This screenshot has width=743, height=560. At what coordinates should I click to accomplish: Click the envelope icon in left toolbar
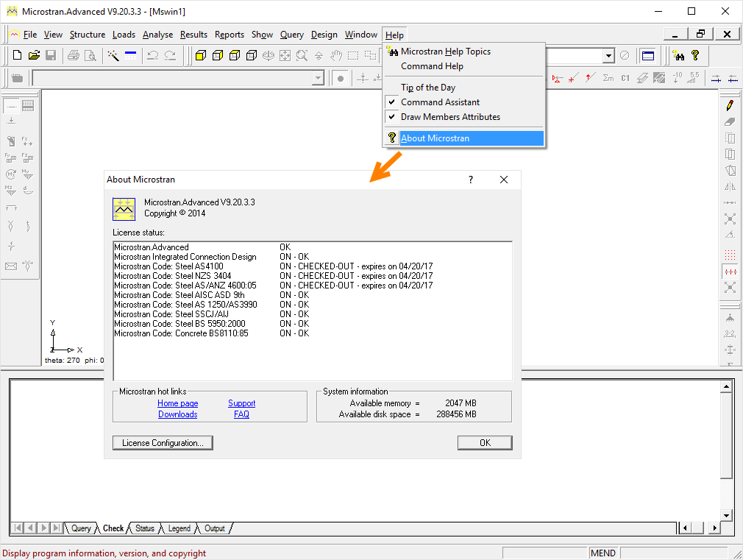pos(11,266)
